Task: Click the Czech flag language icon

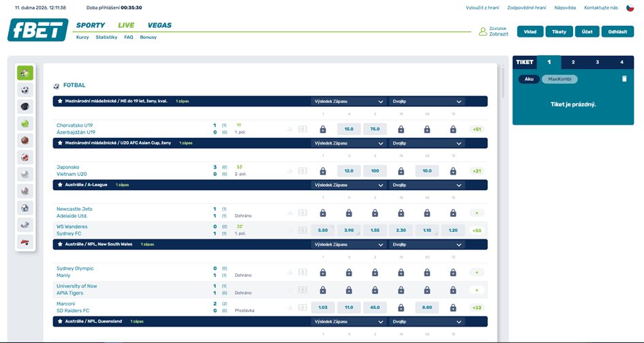Action: click(x=630, y=8)
